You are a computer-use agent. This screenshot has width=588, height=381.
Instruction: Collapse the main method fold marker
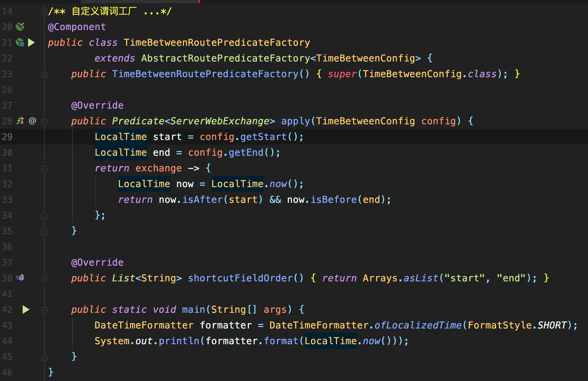44,310
